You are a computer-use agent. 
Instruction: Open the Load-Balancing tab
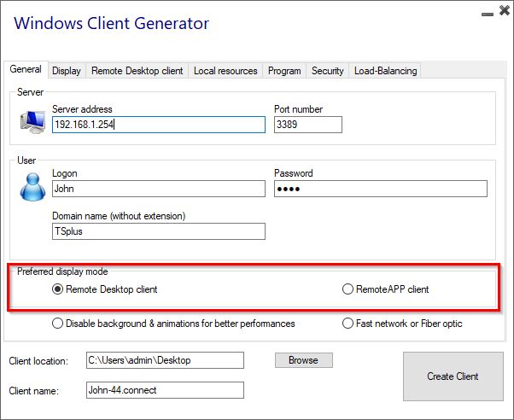[385, 71]
